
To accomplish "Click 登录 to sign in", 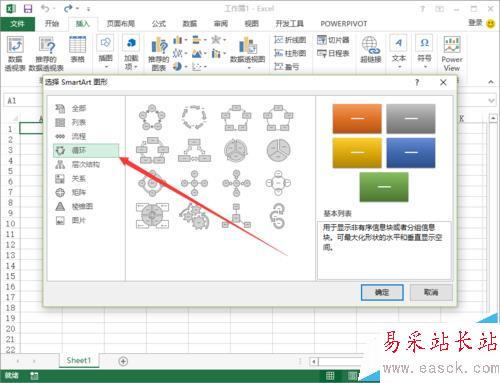I will [x=475, y=23].
